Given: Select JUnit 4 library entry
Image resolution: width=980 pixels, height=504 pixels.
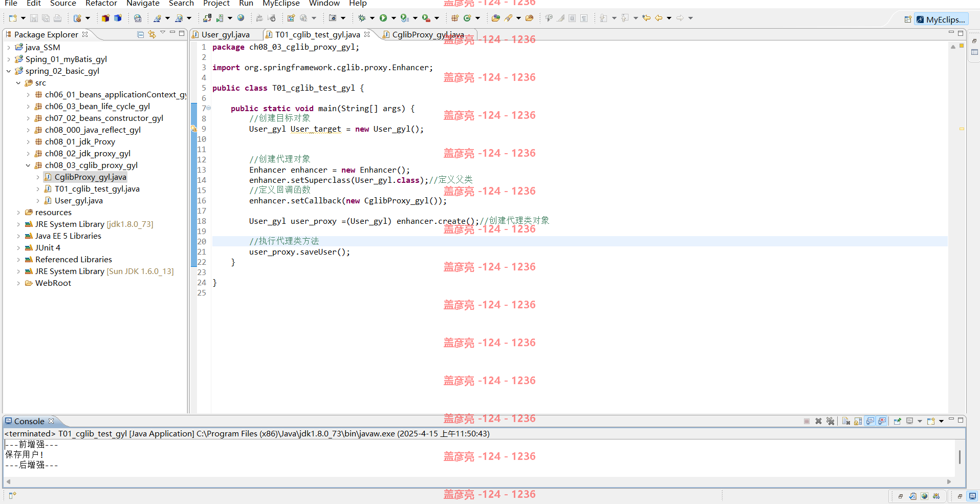Looking at the screenshot, I should [x=48, y=248].
